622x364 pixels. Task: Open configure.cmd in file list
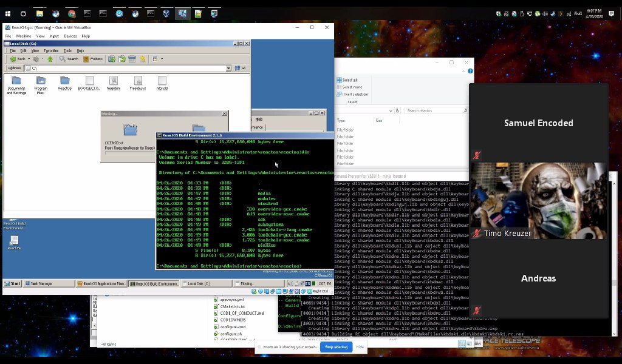(230, 327)
